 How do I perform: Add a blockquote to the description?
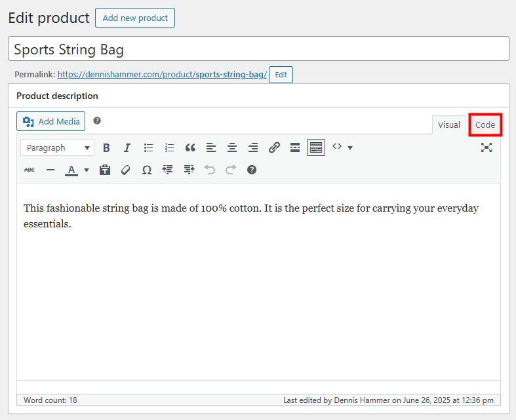(190, 148)
